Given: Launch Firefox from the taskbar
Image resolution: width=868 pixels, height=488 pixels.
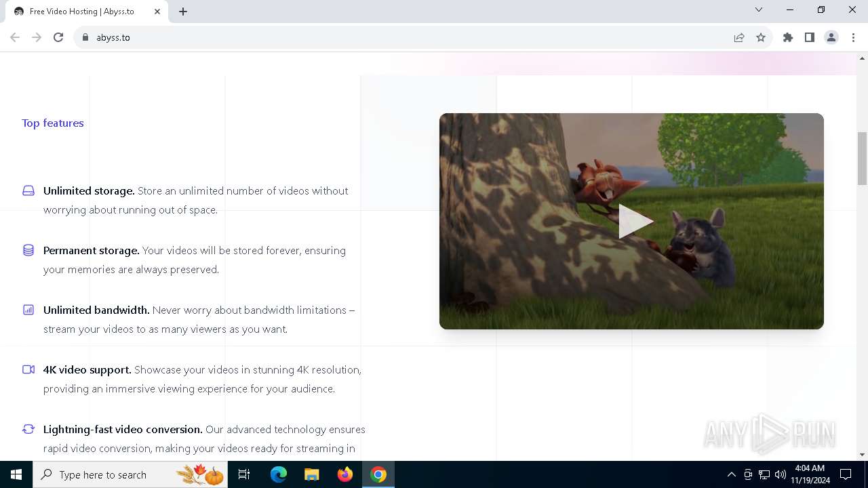Looking at the screenshot, I should click(x=345, y=474).
